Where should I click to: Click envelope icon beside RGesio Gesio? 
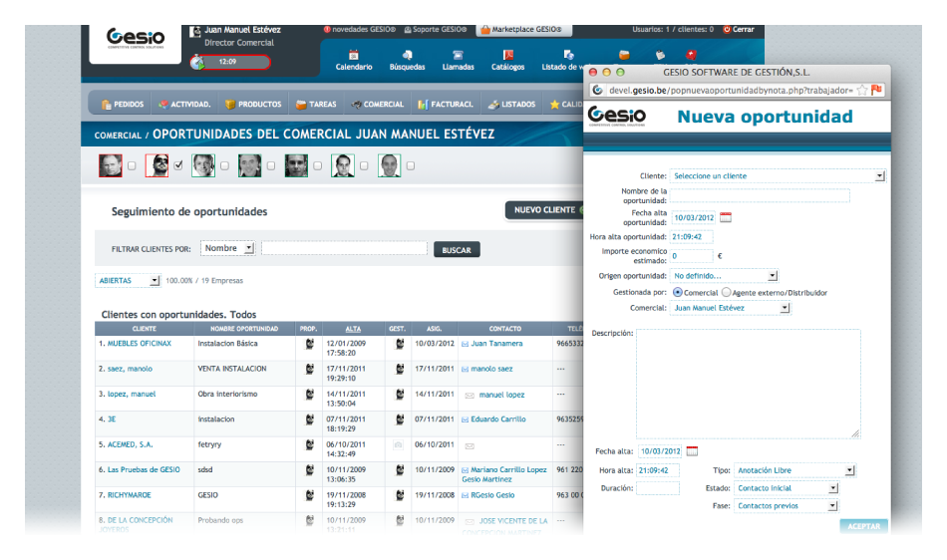[x=466, y=495]
